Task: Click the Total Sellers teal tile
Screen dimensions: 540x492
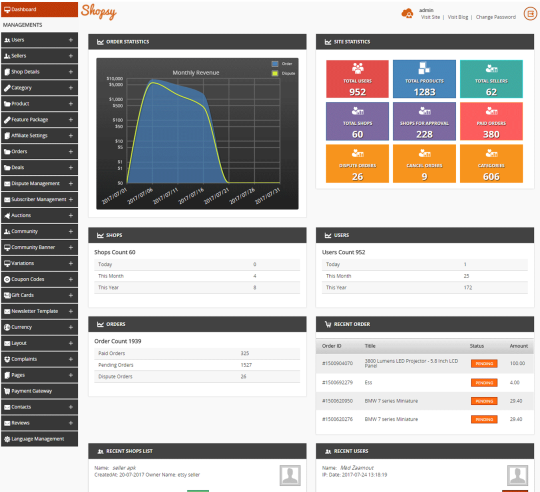Action: (491, 79)
